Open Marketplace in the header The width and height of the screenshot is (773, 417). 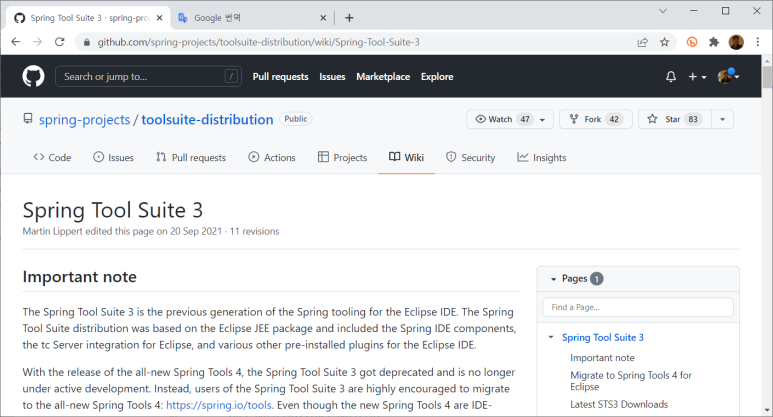click(383, 76)
